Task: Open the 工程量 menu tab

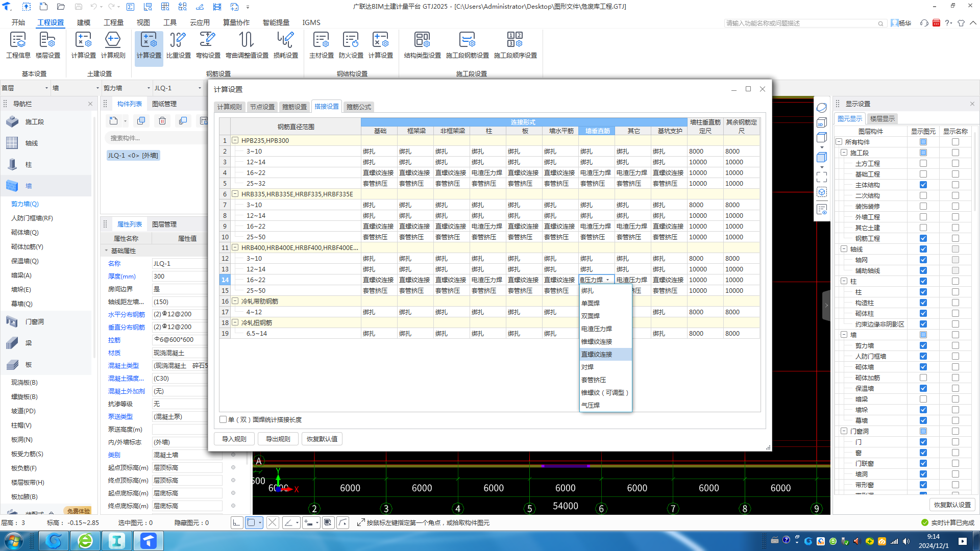Action: 113,22
